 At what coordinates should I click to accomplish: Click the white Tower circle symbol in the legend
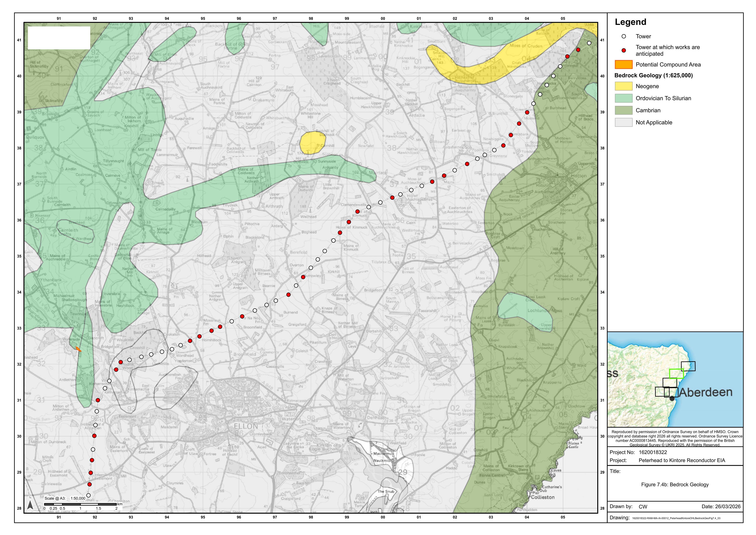pos(624,37)
